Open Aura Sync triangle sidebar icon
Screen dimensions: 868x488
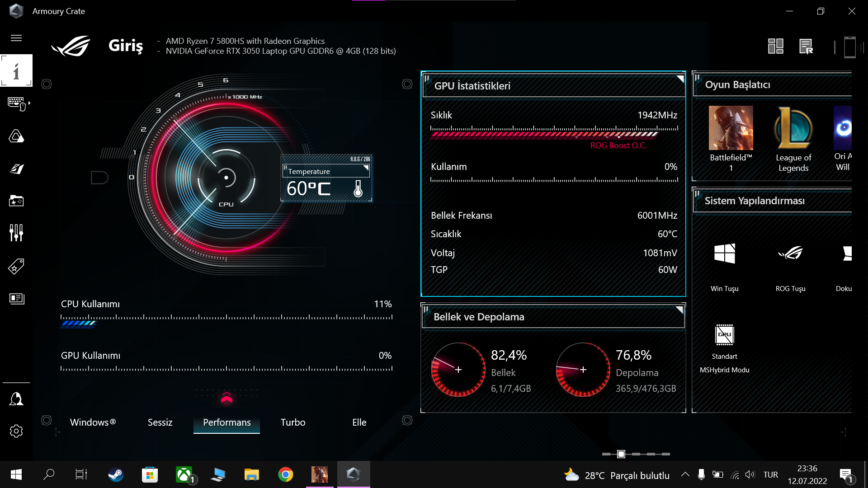(16, 136)
